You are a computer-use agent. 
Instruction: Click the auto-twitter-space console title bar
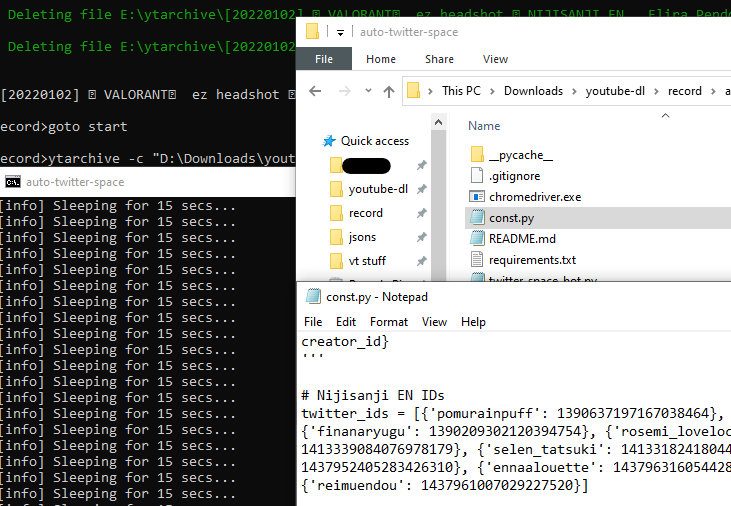coord(148,182)
